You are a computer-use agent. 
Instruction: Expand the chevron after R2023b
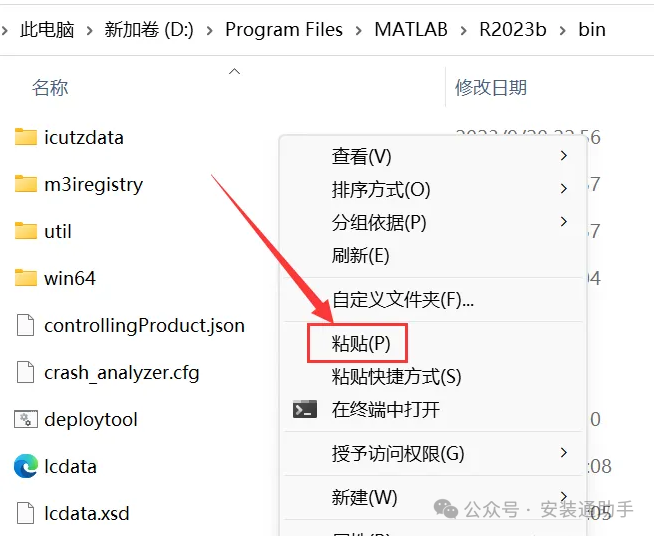point(563,30)
